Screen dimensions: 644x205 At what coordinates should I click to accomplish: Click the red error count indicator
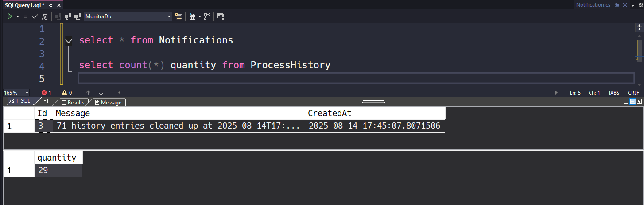point(47,93)
